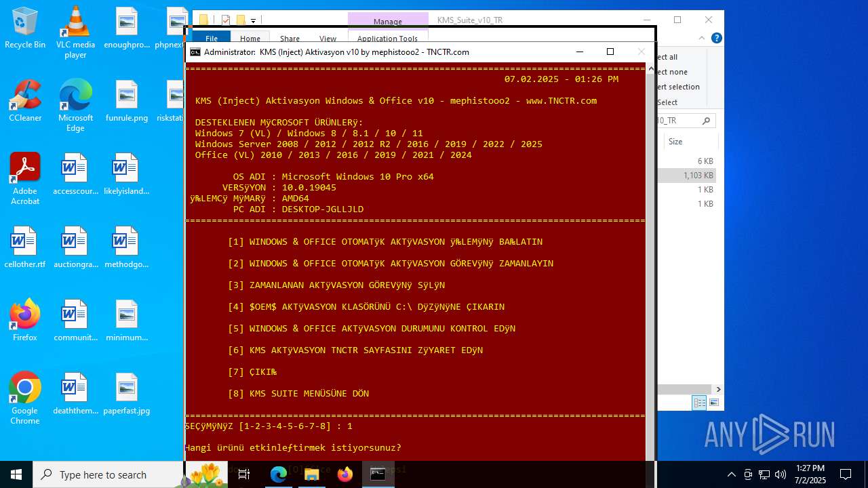Click menu option 8 KMS SUITE text
The width and height of the screenshot is (868, 488).
click(298, 394)
